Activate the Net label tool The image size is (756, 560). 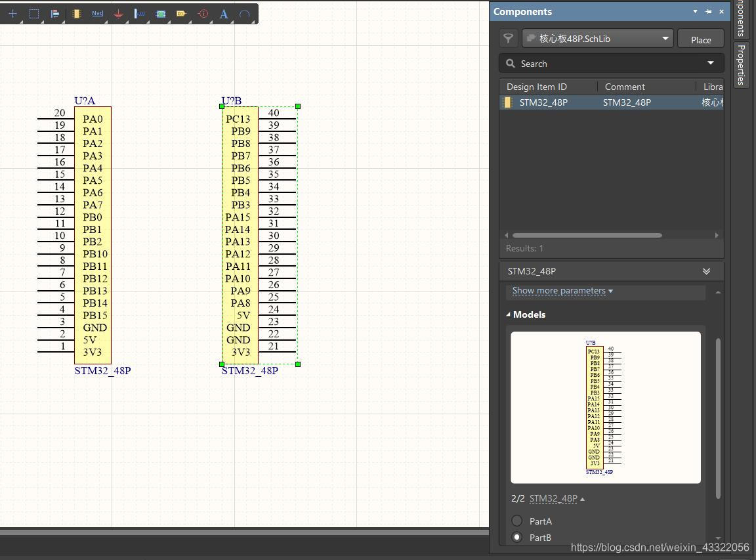[97, 14]
